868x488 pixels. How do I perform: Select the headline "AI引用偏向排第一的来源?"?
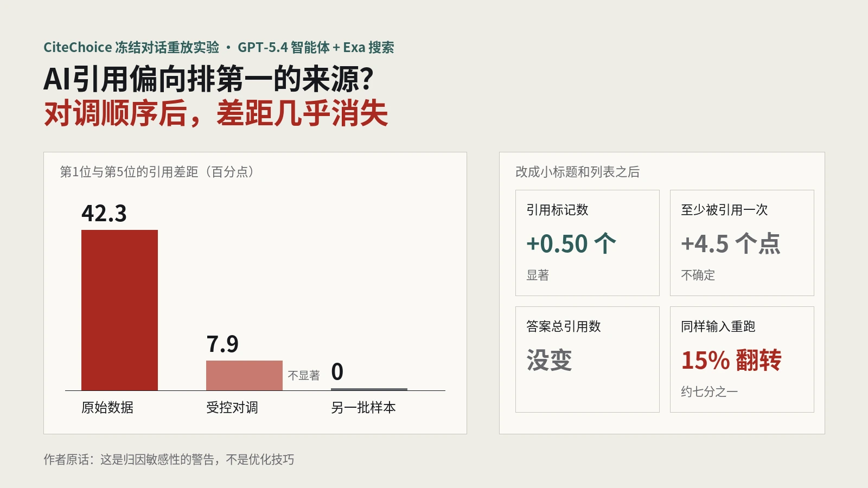pos(208,79)
